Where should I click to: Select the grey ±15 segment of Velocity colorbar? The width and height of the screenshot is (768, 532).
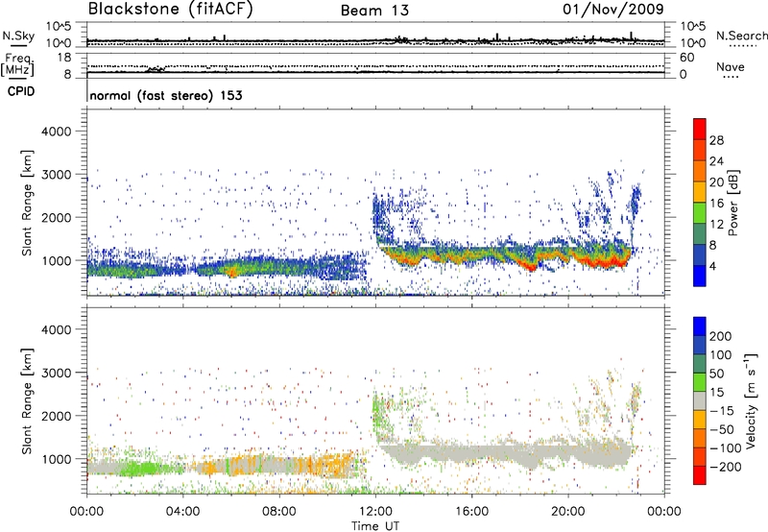tap(700, 400)
